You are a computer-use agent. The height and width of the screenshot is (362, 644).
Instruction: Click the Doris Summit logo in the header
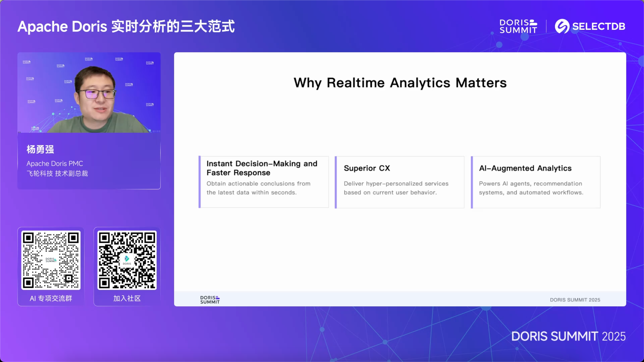[x=518, y=26]
